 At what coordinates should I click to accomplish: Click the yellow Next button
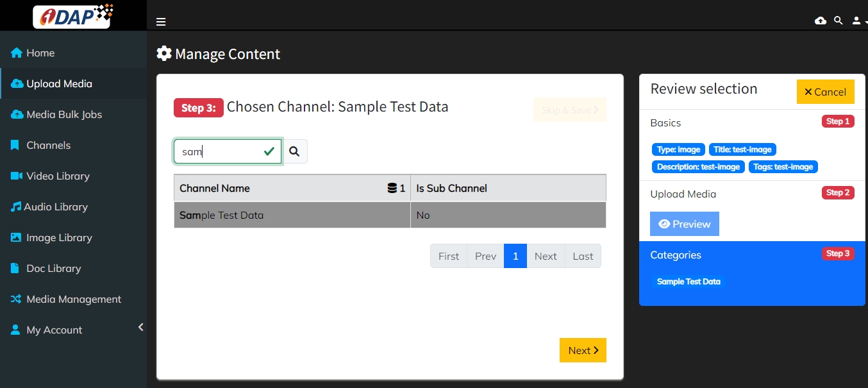pos(583,350)
